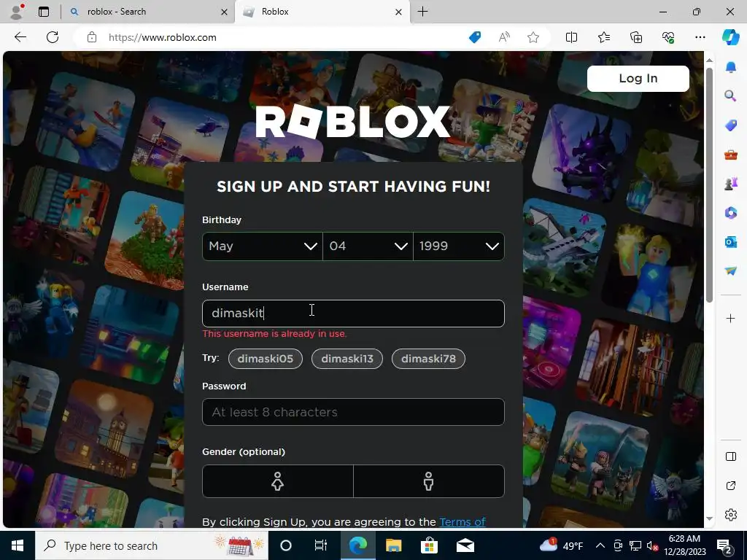
Task: Open Microsoft Store from taskbar
Action: pos(429,545)
